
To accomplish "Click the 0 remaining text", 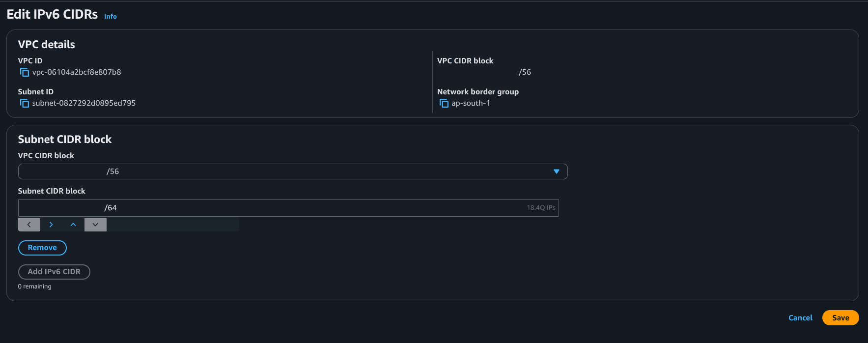I will tap(35, 286).
